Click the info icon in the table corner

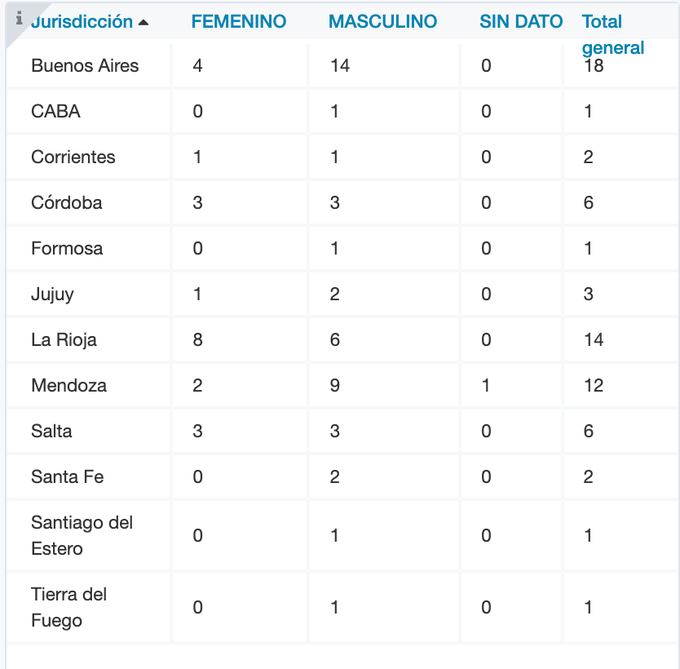pos(19,18)
